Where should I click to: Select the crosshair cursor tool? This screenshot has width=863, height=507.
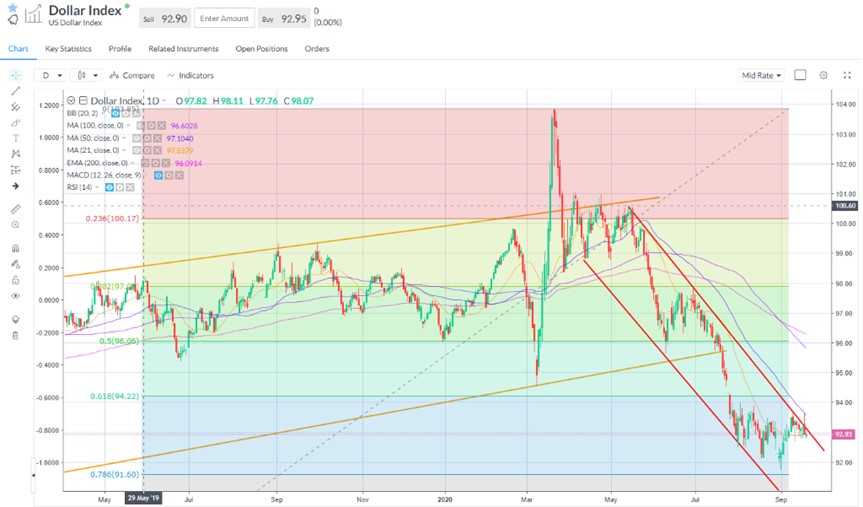pyautogui.click(x=15, y=75)
